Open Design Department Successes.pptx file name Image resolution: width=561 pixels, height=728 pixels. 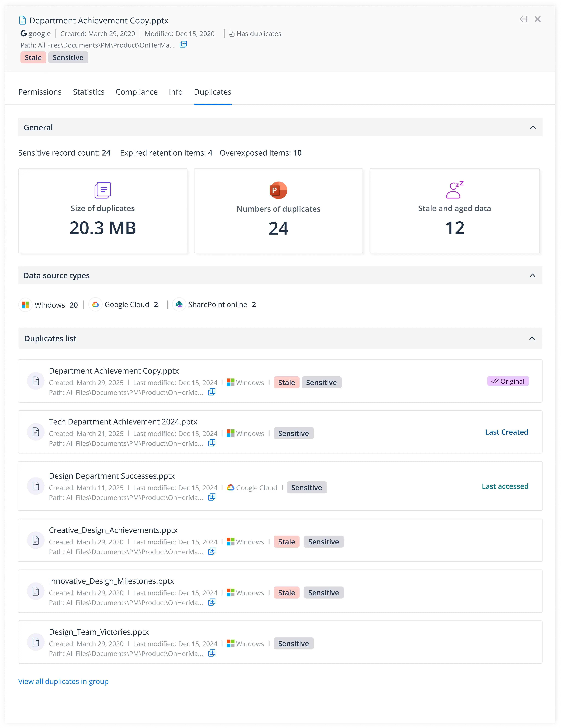[x=112, y=476]
